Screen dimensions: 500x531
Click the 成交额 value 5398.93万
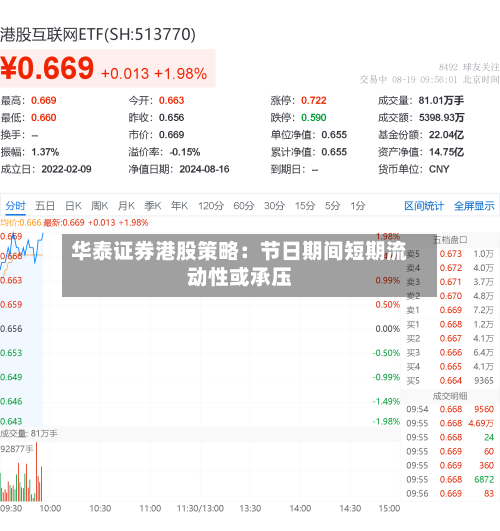pos(441,118)
